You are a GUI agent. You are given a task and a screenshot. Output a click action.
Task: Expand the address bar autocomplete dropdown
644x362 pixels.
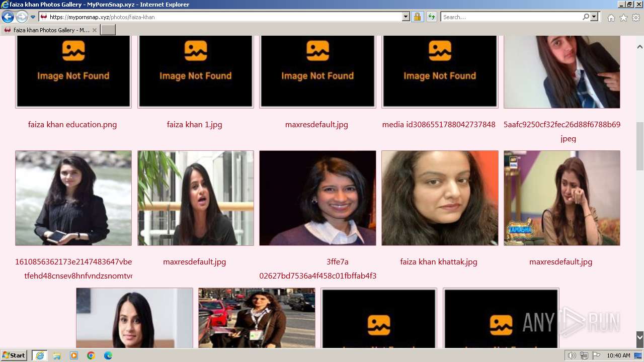pyautogui.click(x=406, y=17)
